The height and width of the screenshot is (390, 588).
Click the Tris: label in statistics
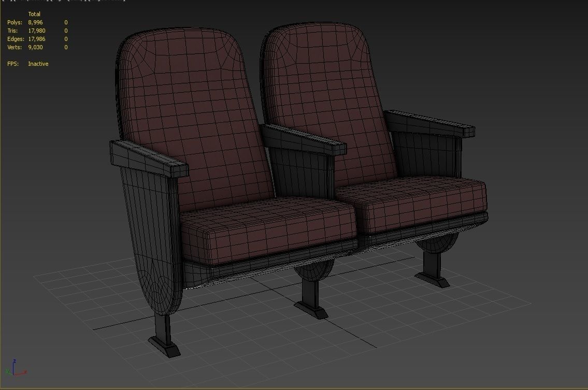12,31
